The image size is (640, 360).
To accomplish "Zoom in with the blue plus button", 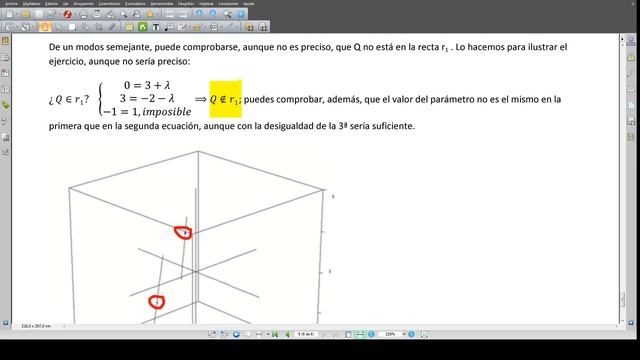I will [x=411, y=334].
